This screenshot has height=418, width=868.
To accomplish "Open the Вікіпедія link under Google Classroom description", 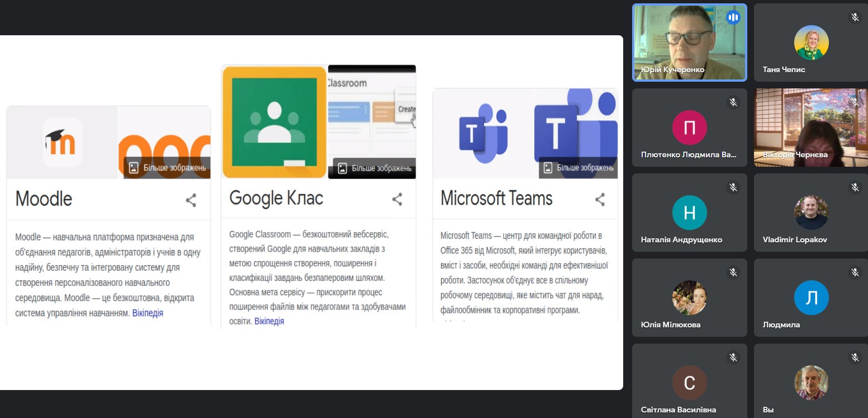I will [269, 321].
